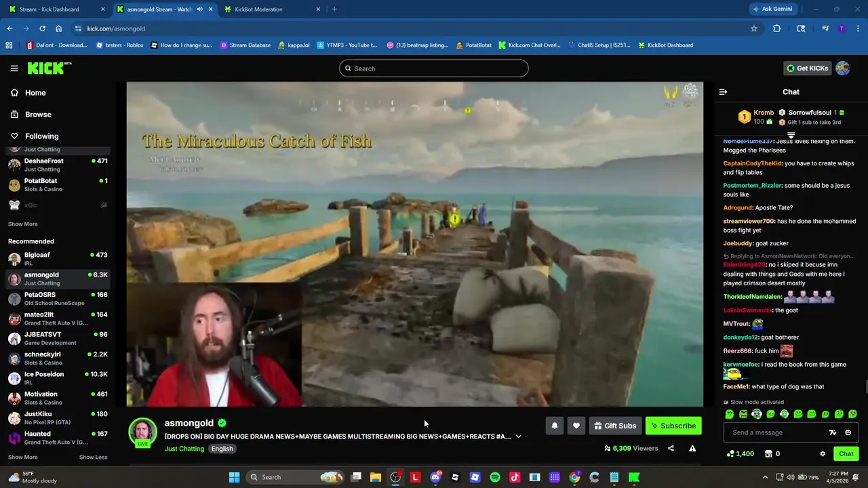Open DeshaeFrost channel in sidebar
This screenshot has height=488, width=868.
[x=57, y=165]
